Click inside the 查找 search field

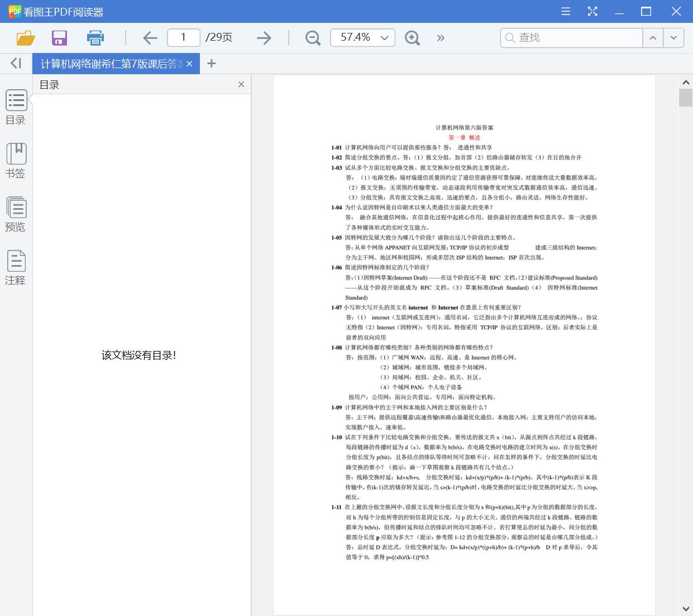click(570, 37)
